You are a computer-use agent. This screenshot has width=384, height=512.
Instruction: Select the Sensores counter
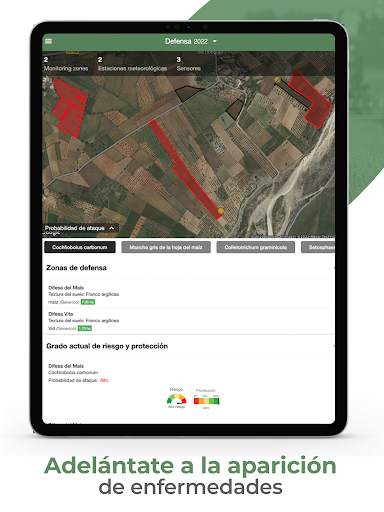(189, 64)
